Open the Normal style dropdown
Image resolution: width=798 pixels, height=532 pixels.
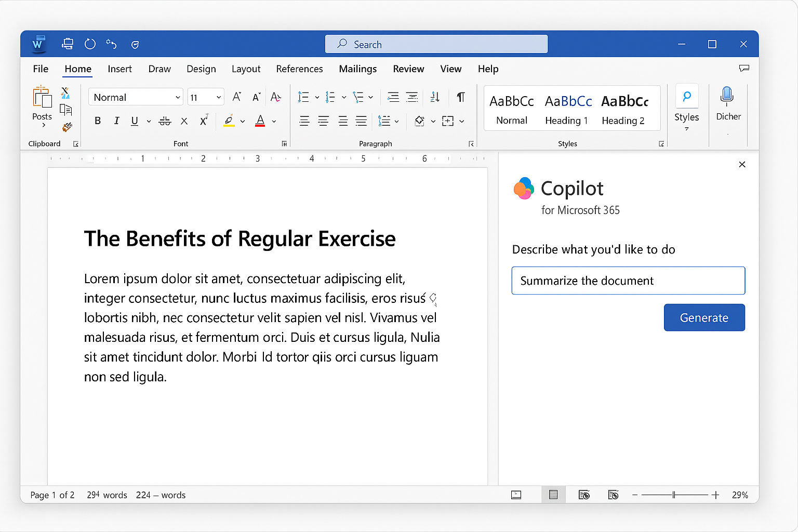(178, 98)
